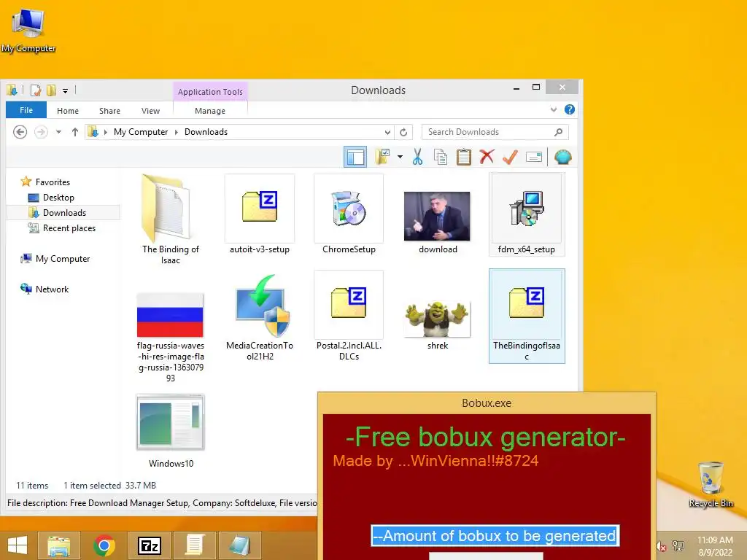Select Recent places in navigation pane
Screen dimensions: 747x560
pyautogui.click(x=69, y=228)
